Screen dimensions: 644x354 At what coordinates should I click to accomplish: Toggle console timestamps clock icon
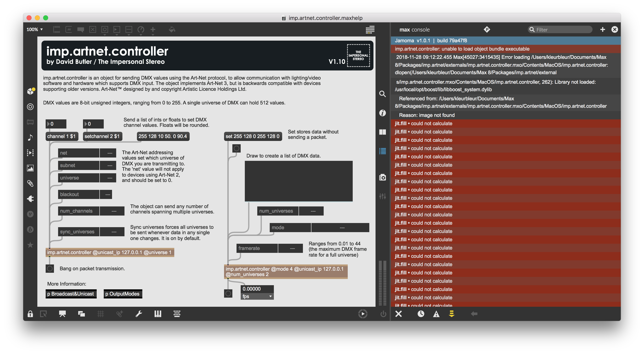coord(421,314)
